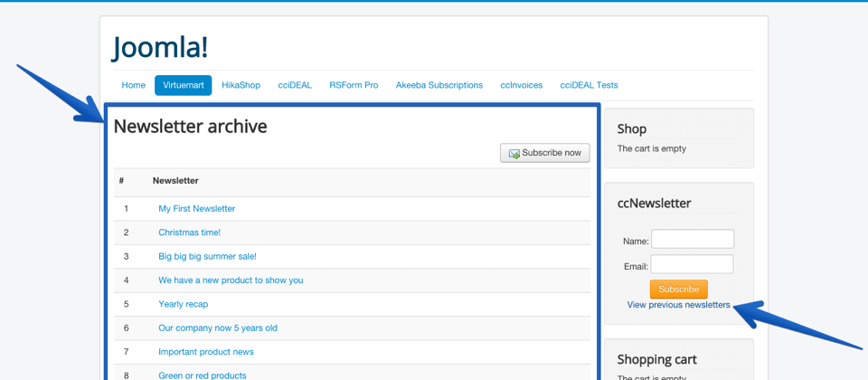Open the cciDEAL Tests menu item
Viewport: 868px width, 380px height.
click(589, 85)
